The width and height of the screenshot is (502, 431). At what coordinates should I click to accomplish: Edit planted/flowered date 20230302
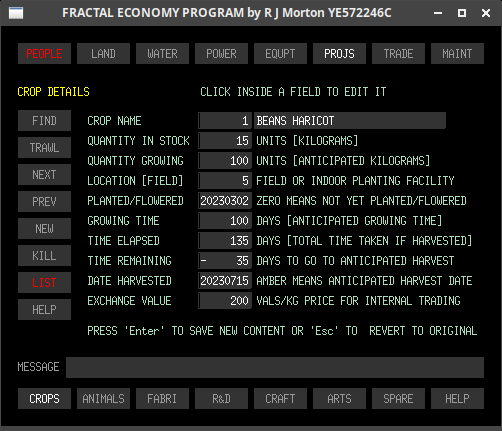(x=225, y=201)
